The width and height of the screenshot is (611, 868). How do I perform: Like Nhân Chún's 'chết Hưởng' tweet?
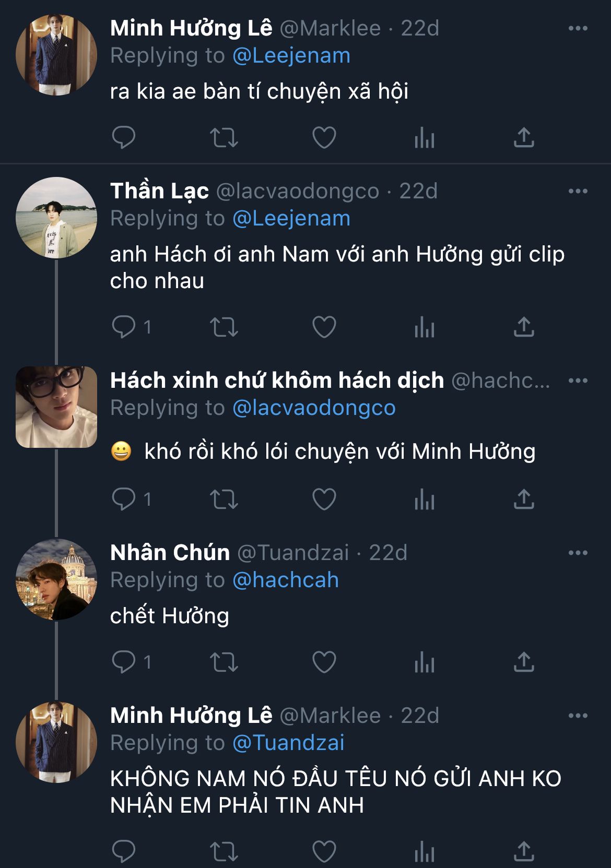pos(324,662)
